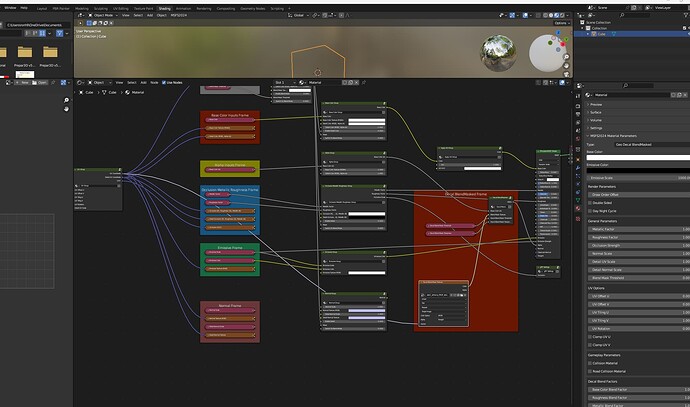
Task: Open the Modifiers properties tab wrench icon
Action: coord(578,168)
